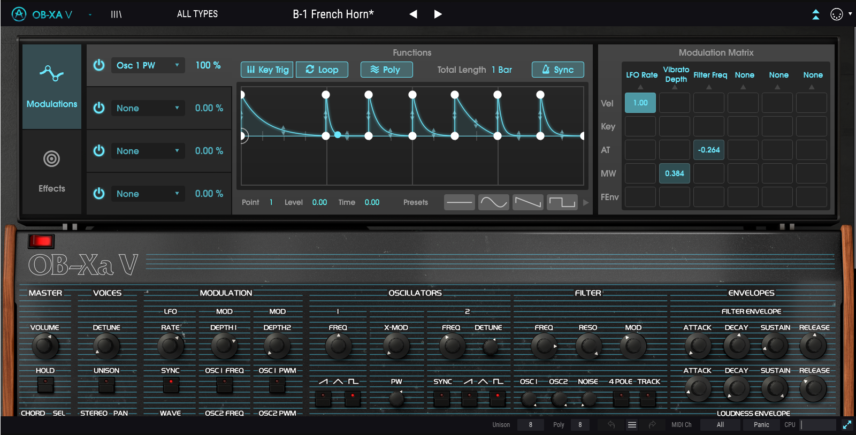Go to the previous preset arrow
The image size is (856, 435).
click(413, 14)
